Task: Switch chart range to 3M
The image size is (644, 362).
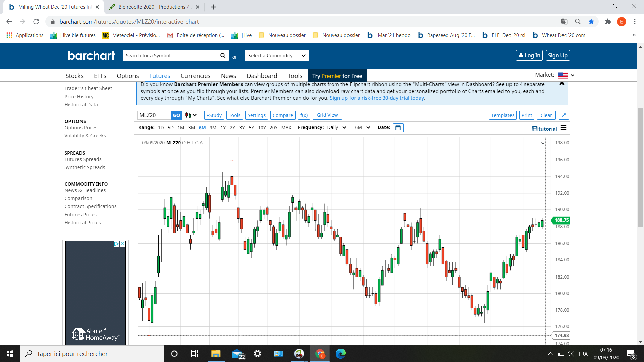Action: tap(191, 128)
